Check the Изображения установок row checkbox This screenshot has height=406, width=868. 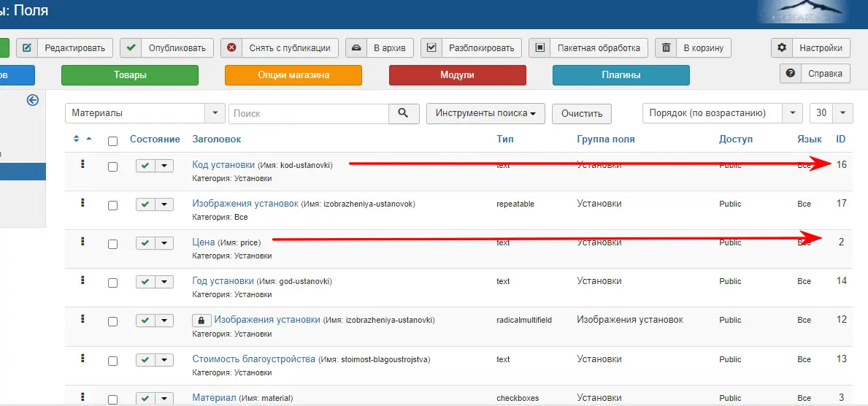[113, 205]
